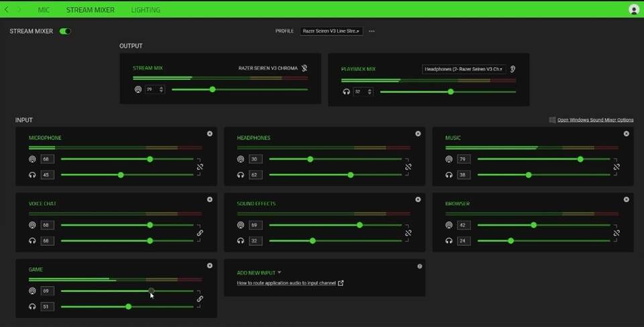Open the user account avatar
The height and width of the screenshot is (327, 644).
(634, 9)
